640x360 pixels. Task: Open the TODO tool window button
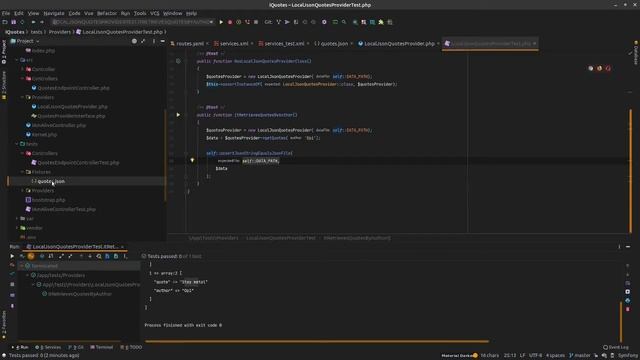131,347
